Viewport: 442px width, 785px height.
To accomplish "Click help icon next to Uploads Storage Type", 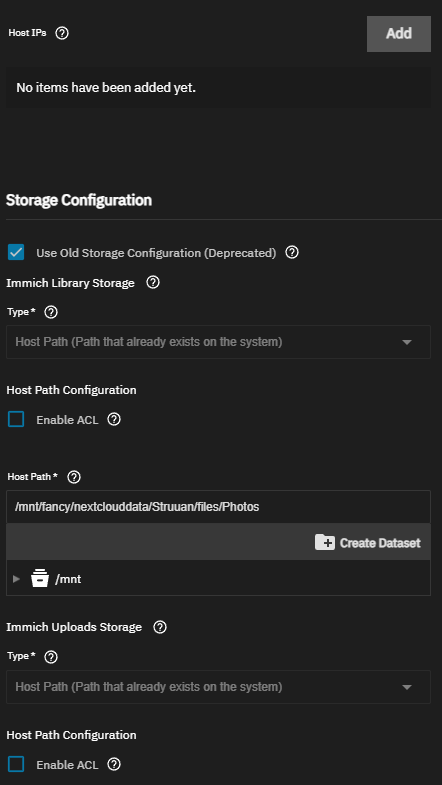I will (51, 657).
